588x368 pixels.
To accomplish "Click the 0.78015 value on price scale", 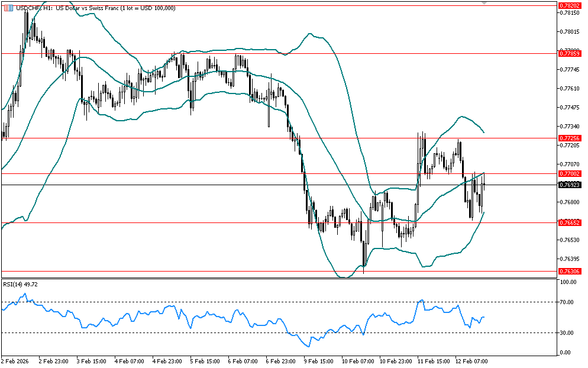I will [x=570, y=31].
